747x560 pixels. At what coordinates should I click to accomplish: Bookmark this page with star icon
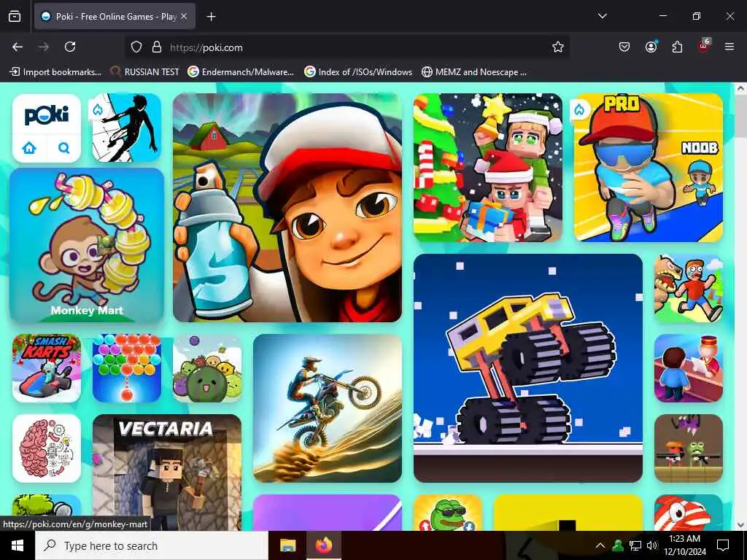point(558,47)
